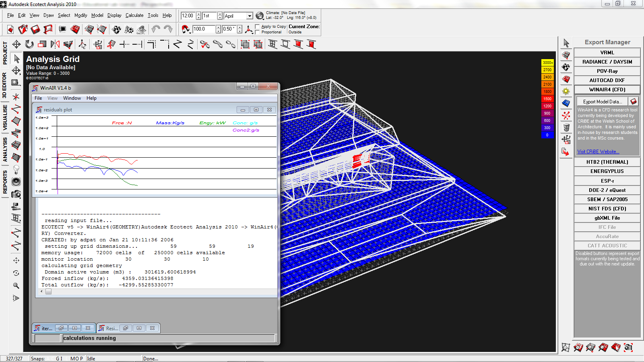This screenshot has height=362, width=644.
Task: Click the Export Model Data button
Action: pyautogui.click(x=602, y=101)
